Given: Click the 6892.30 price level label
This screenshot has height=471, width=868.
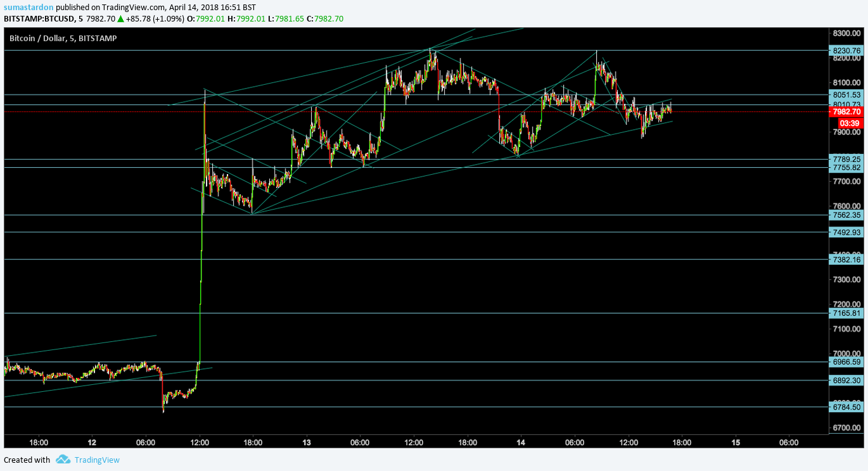Looking at the screenshot, I should point(846,380).
